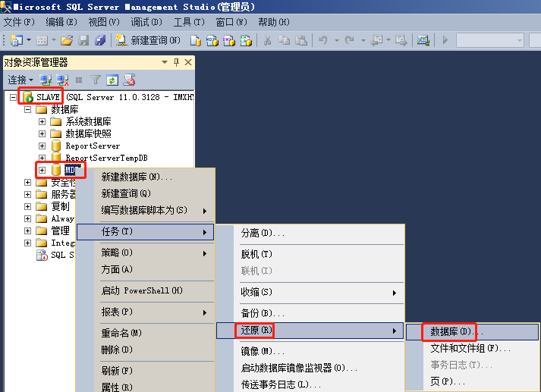Image resolution: width=541 pixels, height=392 pixels.
Task: Click 新建查询(N) in the toolbar
Action: click(148, 40)
